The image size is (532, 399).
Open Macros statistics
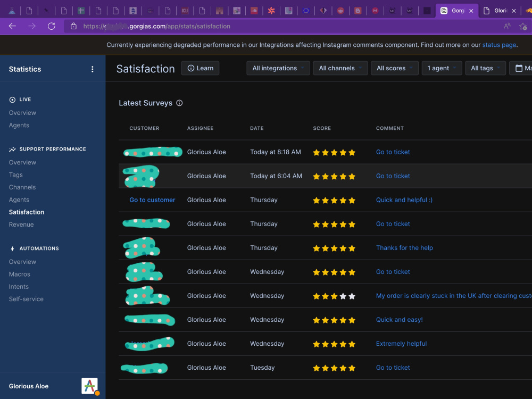(x=19, y=274)
